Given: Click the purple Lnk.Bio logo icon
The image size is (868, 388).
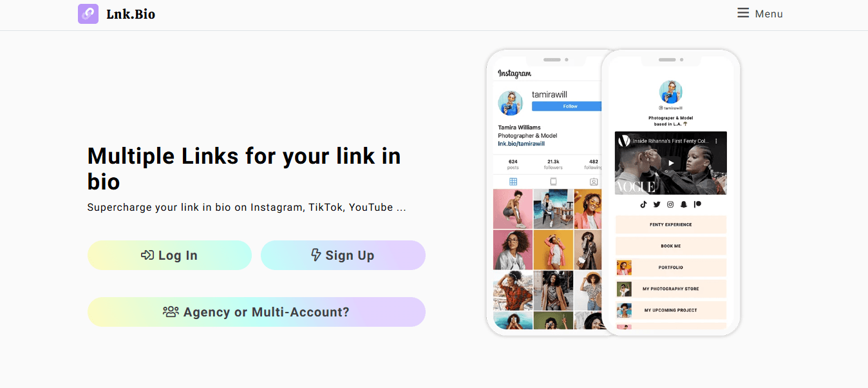Looking at the screenshot, I should pos(88,14).
